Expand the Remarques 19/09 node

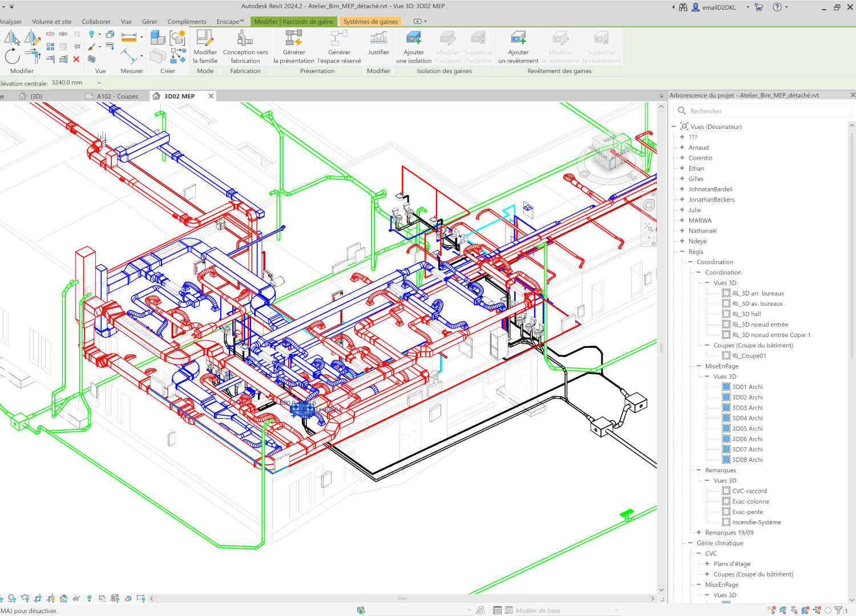[698, 533]
